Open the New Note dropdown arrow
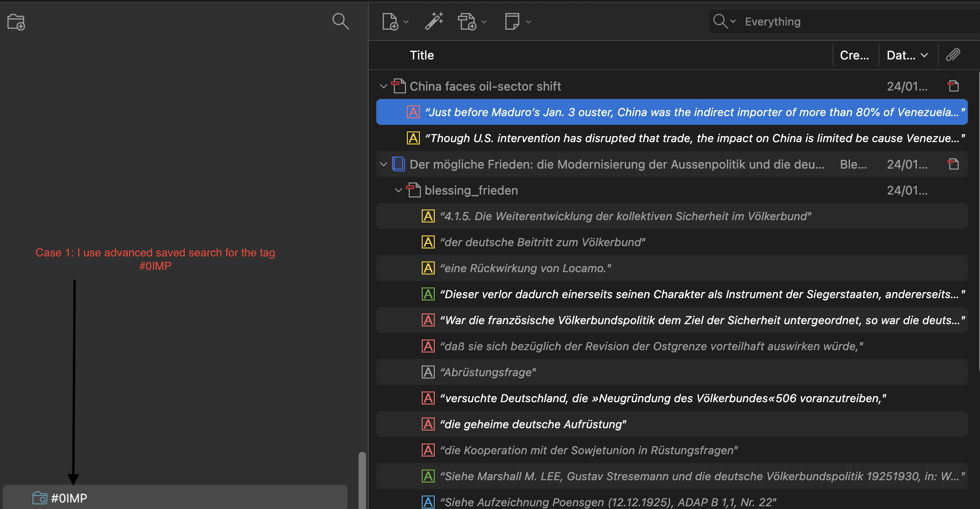 pos(529,21)
